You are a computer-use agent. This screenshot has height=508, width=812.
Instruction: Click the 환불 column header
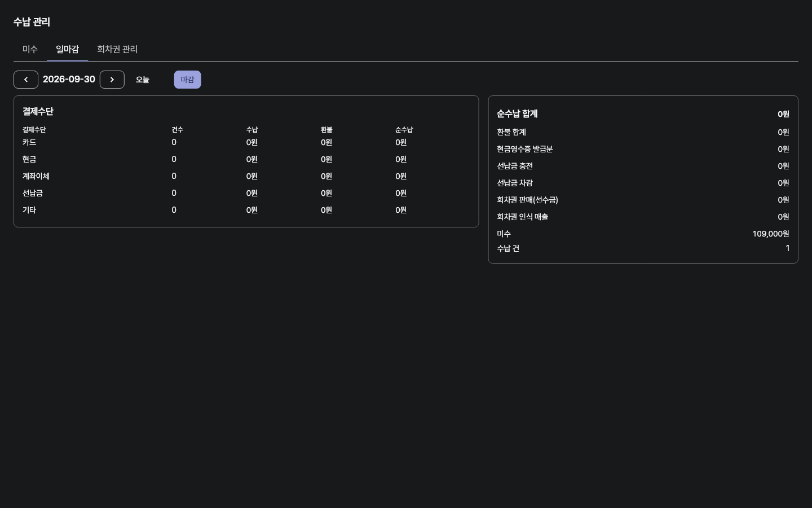click(326, 130)
